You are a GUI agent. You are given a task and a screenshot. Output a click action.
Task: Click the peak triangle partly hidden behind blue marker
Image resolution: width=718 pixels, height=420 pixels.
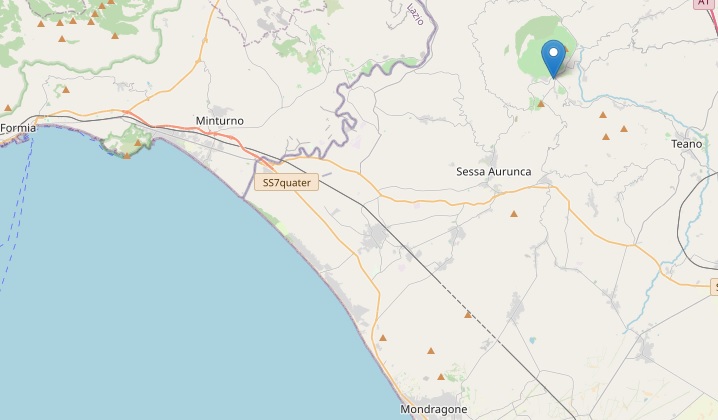[566, 49]
